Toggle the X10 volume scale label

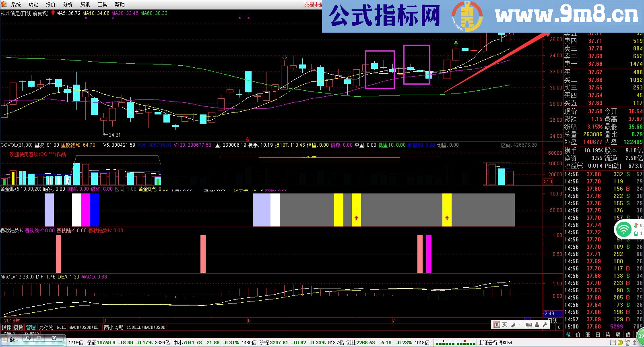pos(548,182)
